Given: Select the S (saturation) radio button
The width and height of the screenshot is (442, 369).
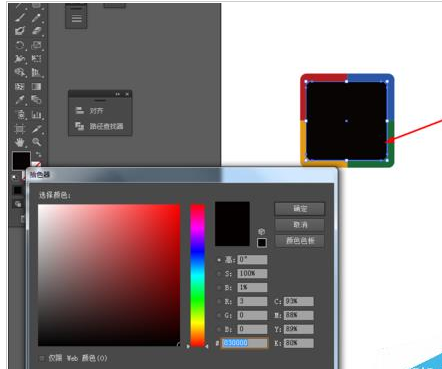Looking at the screenshot, I should pos(219,274).
